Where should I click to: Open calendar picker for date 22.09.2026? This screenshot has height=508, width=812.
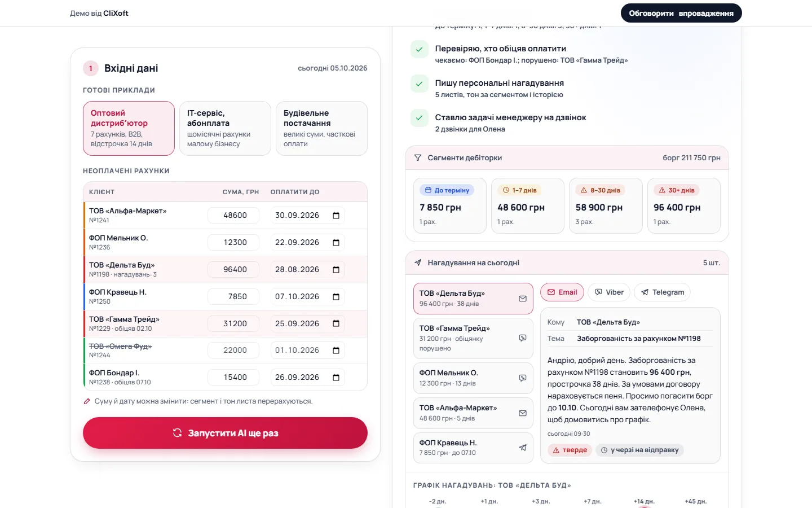pos(336,243)
